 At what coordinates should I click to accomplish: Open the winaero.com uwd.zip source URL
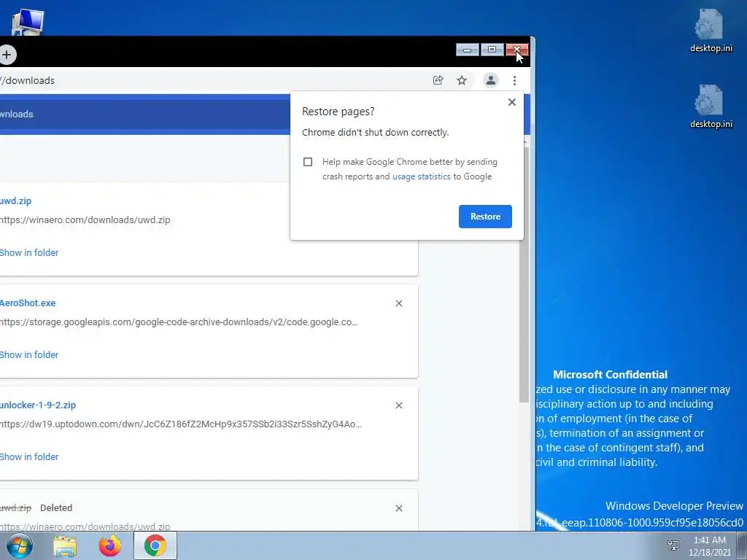click(x=85, y=220)
